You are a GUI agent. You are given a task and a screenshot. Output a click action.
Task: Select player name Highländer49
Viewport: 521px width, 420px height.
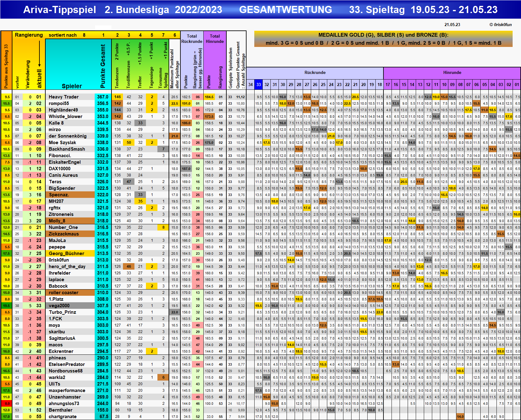tap(63, 110)
